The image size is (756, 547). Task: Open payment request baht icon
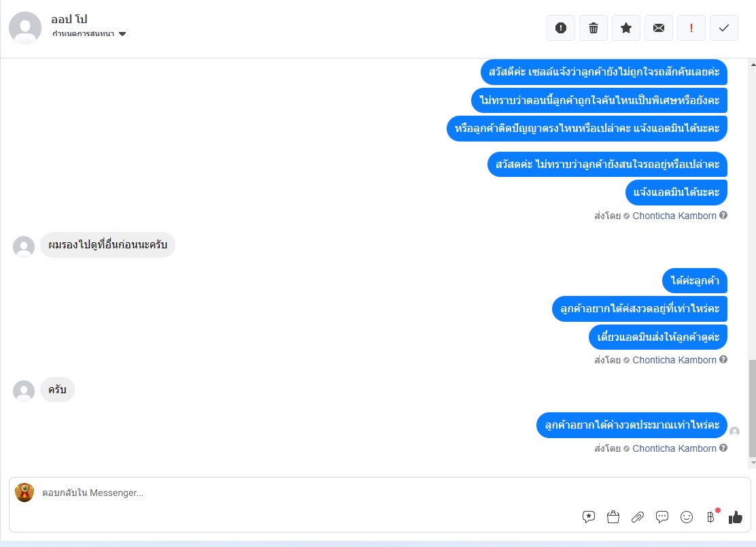point(710,517)
